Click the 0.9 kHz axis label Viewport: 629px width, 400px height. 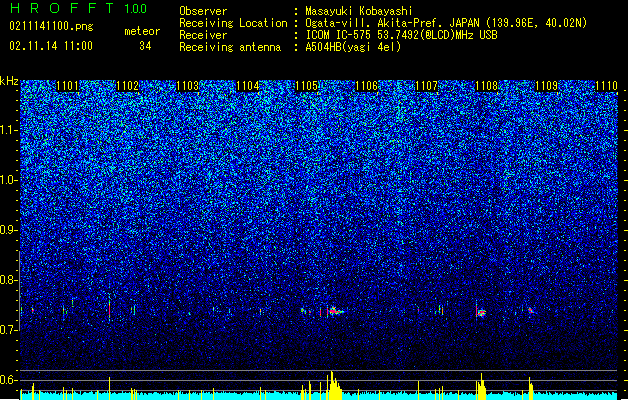point(8,230)
